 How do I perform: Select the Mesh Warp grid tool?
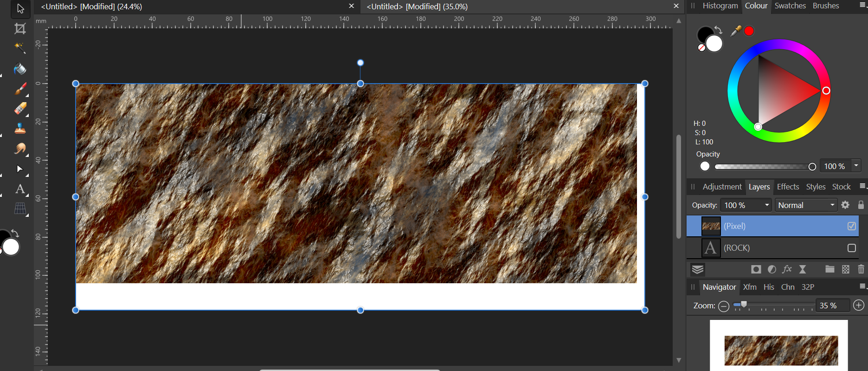(x=20, y=209)
